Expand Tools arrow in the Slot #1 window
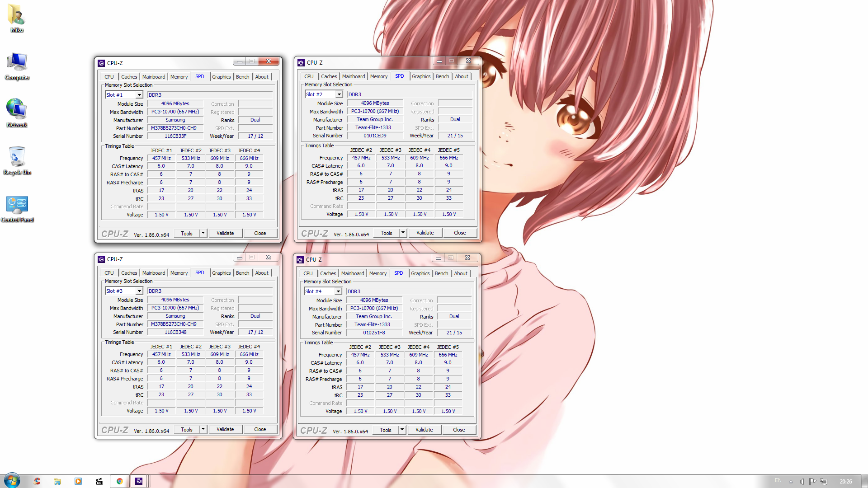Viewport: 868px width, 488px height. [x=203, y=233]
